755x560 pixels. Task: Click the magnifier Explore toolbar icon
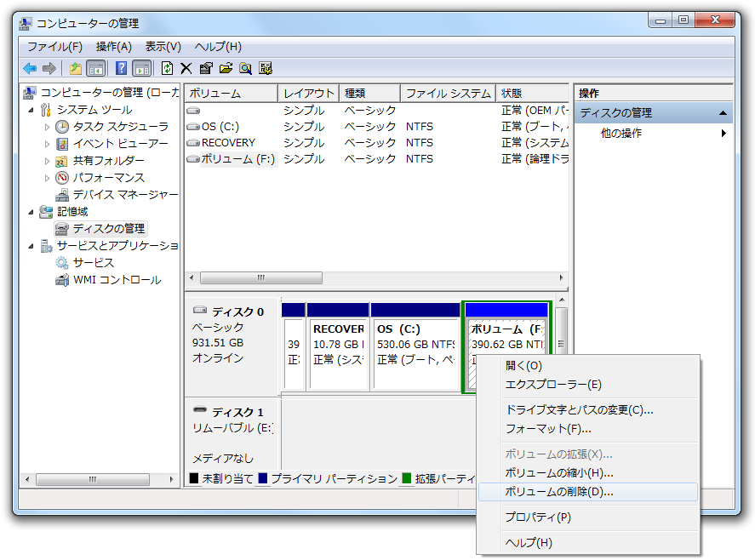246,68
